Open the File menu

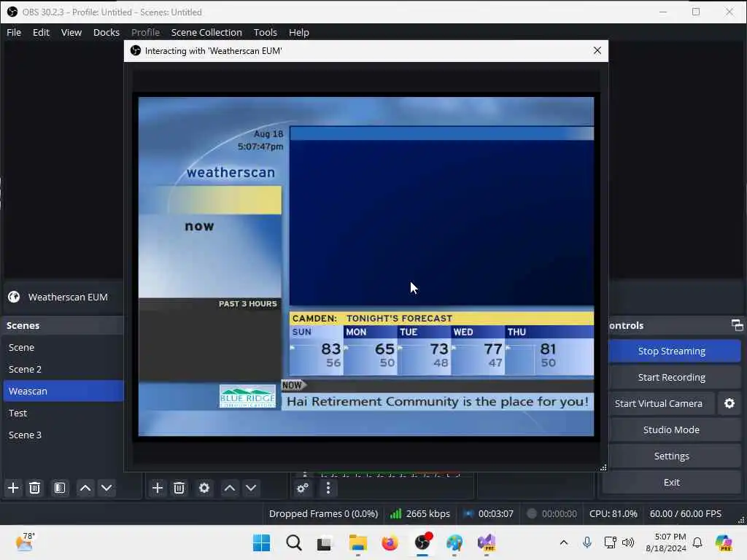(14, 32)
